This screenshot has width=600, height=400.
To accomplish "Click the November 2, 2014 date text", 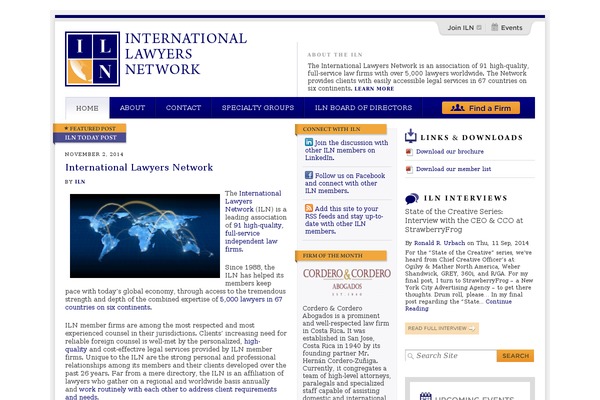I will pyautogui.click(x=94, y=154).
